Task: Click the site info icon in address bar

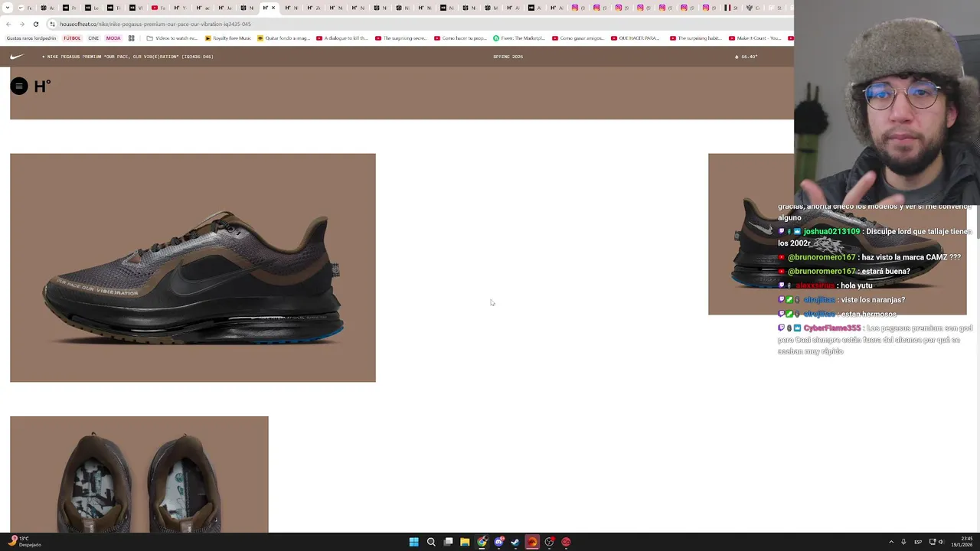Action: pos(52,24)
